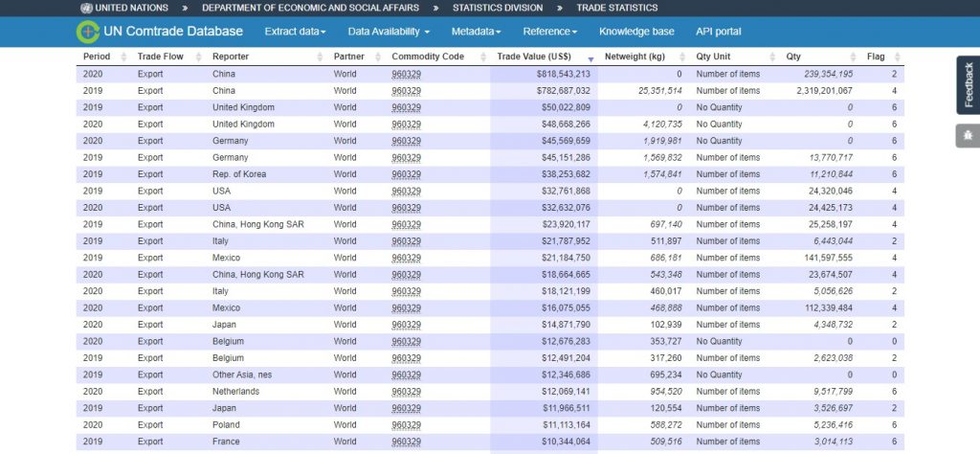Click Other Asia, nes reporter cell
Viewport: 980px width, 454px height.
coord(242,375)
